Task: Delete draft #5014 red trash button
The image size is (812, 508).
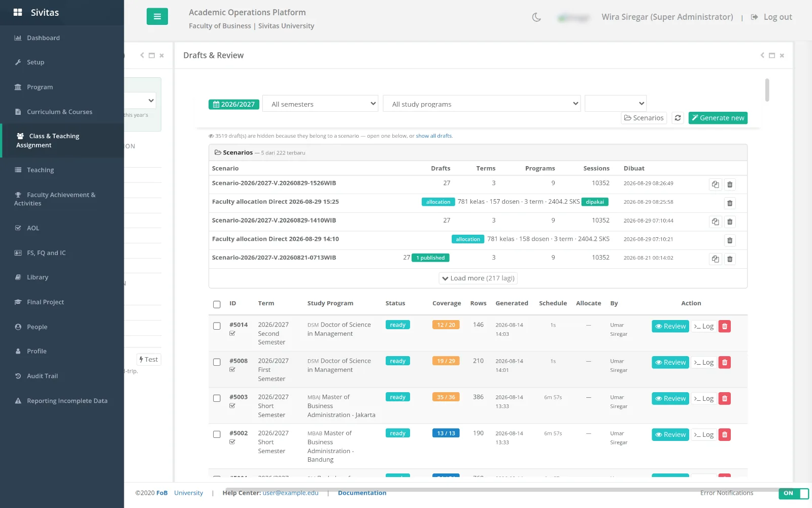Action: 725,326
